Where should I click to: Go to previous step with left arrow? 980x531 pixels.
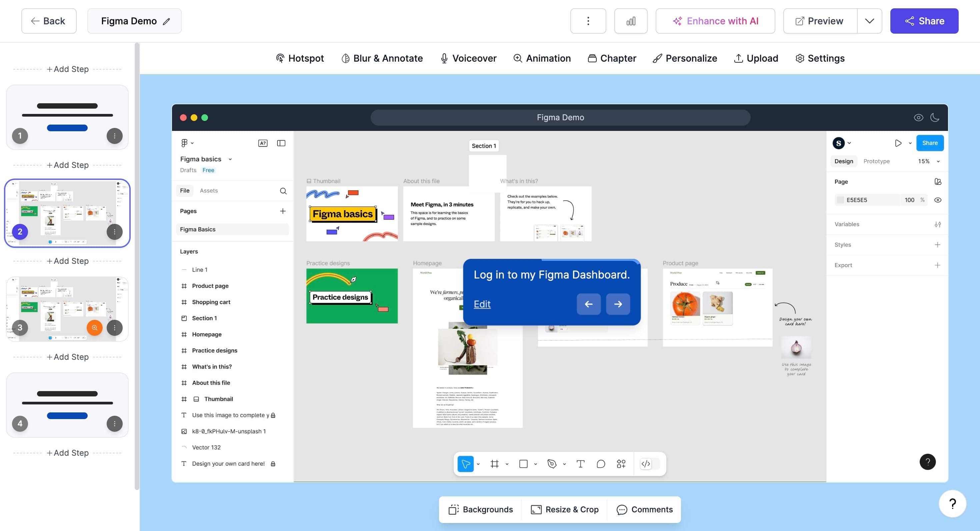[x=589, y=304]
